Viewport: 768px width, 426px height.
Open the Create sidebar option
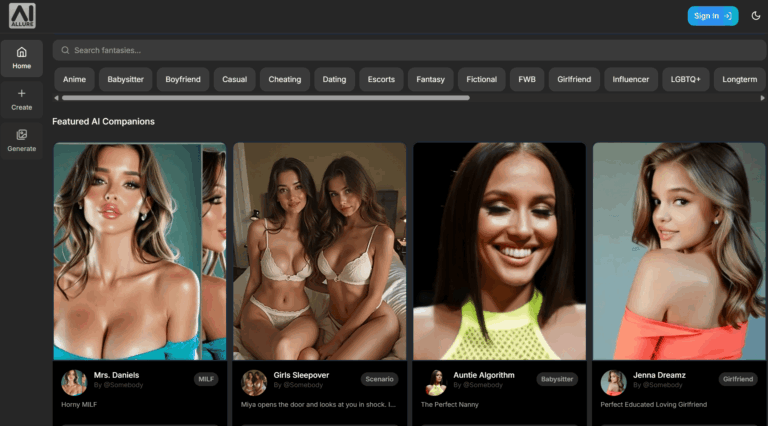point(22,100)
